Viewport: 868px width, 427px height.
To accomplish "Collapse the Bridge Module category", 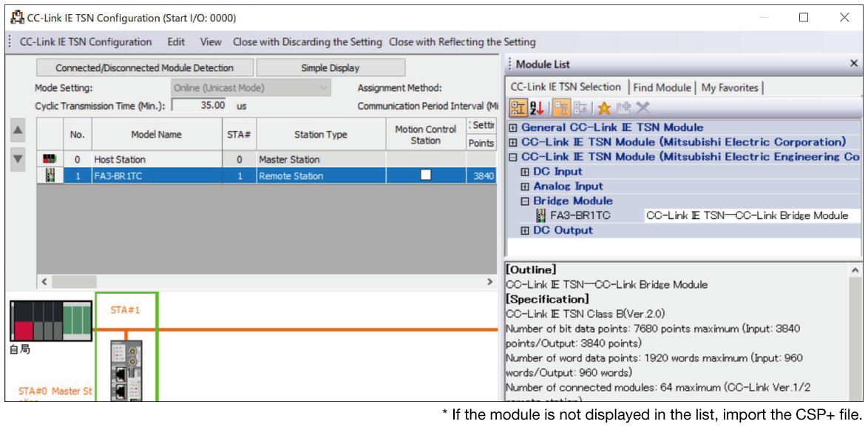I will click(x=525, y=201).
